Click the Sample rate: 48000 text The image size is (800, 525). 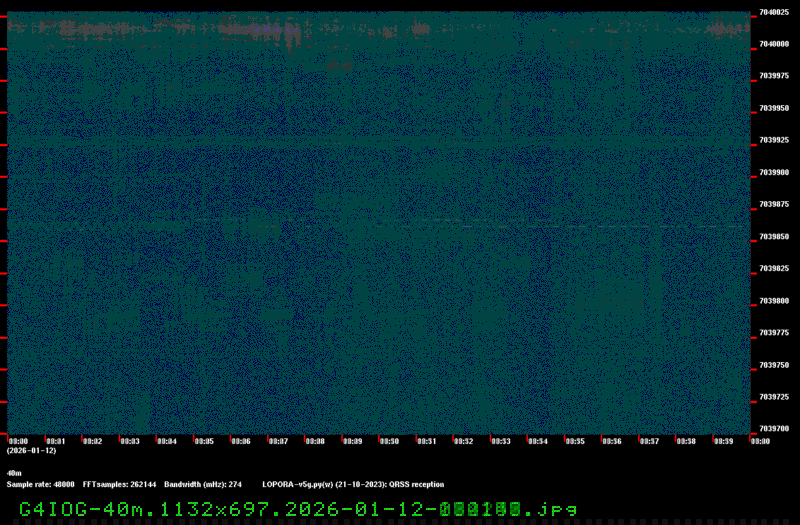(41, 484)
